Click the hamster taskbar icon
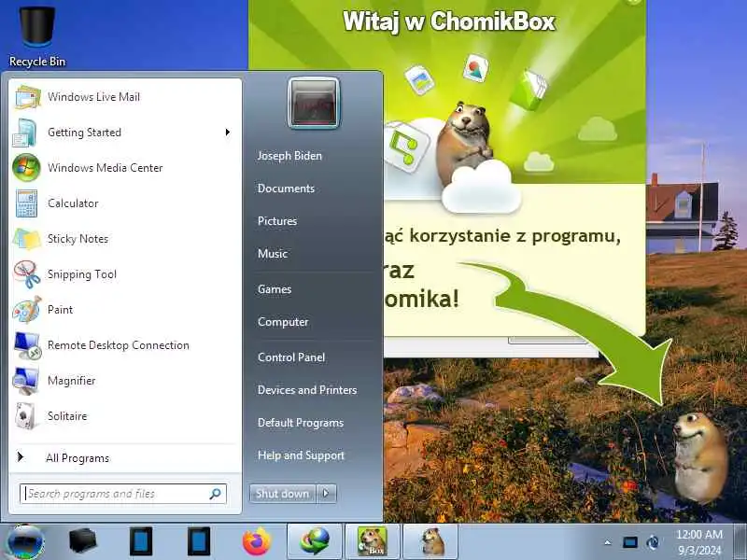The height and width of the screenshot is (560, 747). pyautogui.click(x=430, y=542)
